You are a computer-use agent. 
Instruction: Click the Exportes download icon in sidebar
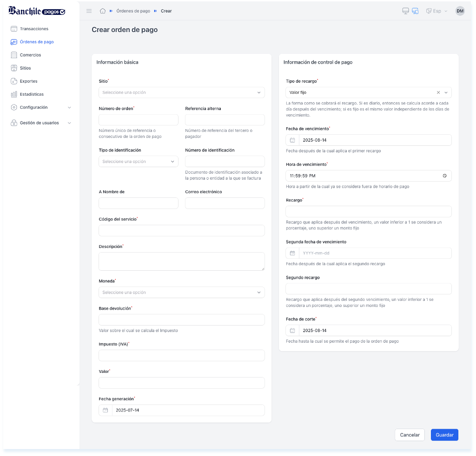point(13,81)
